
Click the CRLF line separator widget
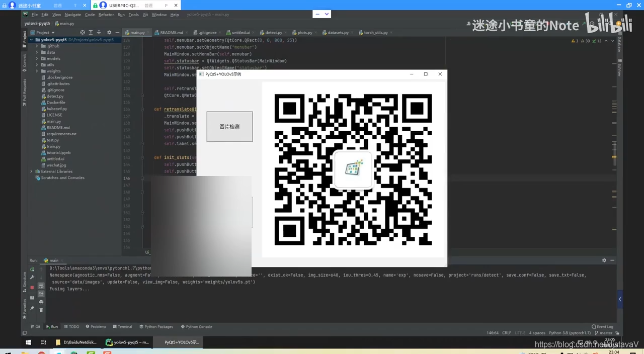[506, 333]
